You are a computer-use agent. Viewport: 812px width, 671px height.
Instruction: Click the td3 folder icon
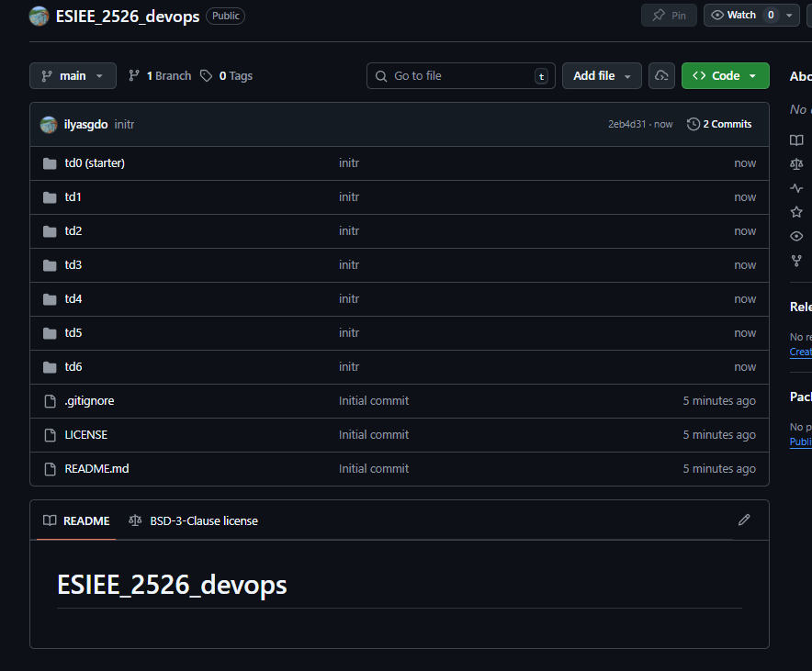(50, 265)
